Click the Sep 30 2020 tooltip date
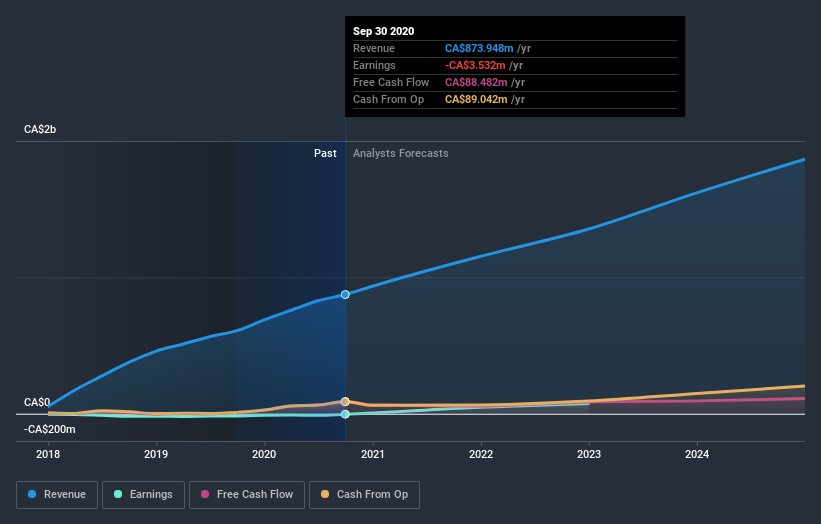Image resolution: width=821 pixels, height=524 pixels. [x=383, y=31]
